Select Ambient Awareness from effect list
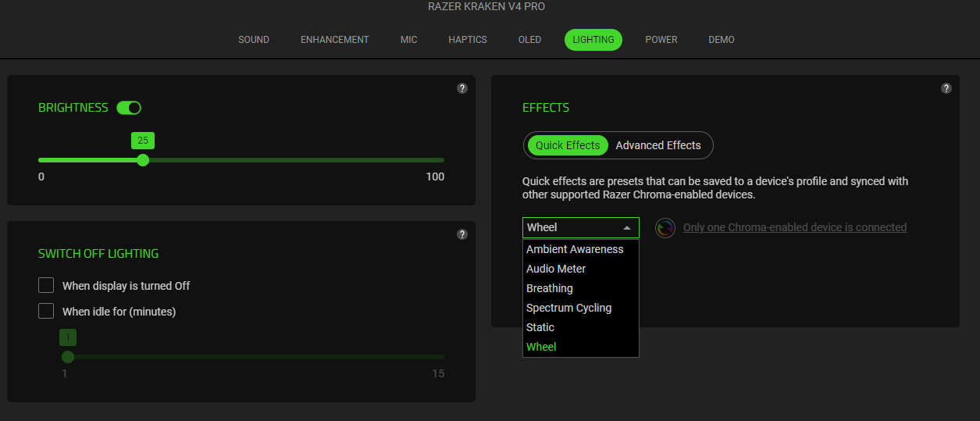 point(575,249)
